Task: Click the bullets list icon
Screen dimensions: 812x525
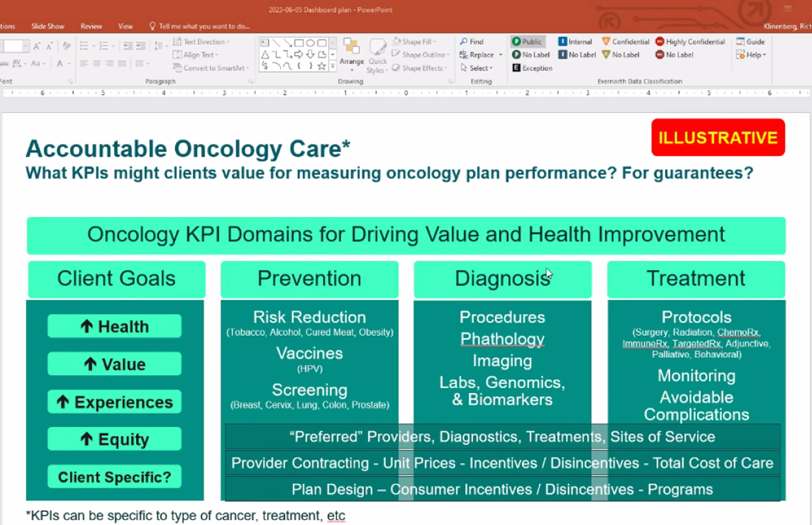Action: [x=84, y=46]
